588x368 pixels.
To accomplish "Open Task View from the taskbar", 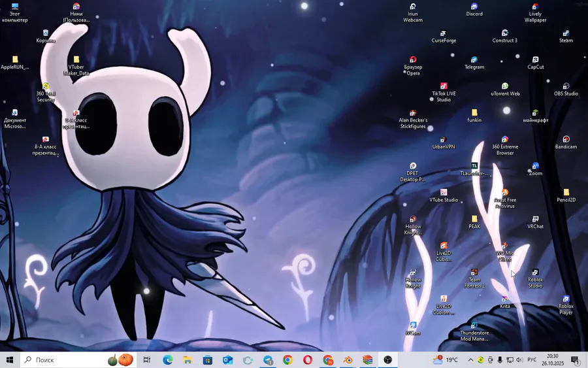I will pos(147,360).
